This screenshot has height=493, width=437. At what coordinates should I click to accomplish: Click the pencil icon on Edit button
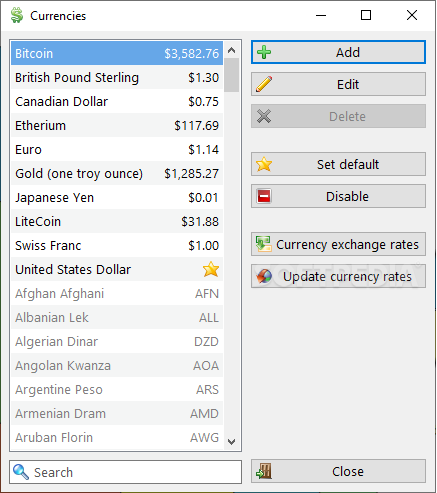pyautogui.click(x=264, y=84)
